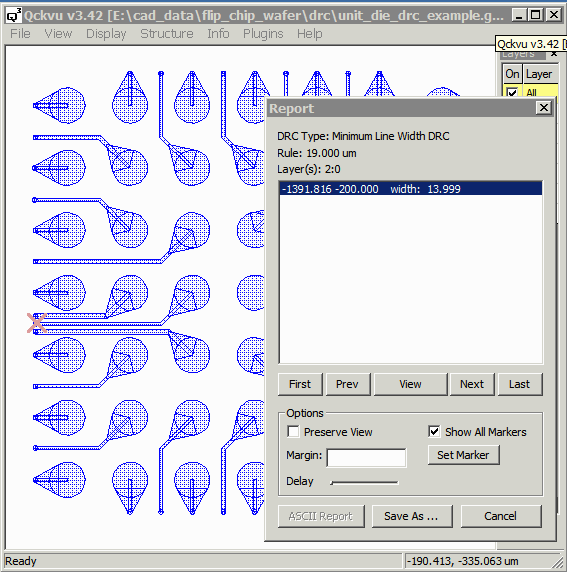Click the Qckvu application icon in title bar
The width and height of the screenshot is (567, 572).
[14, 15]
